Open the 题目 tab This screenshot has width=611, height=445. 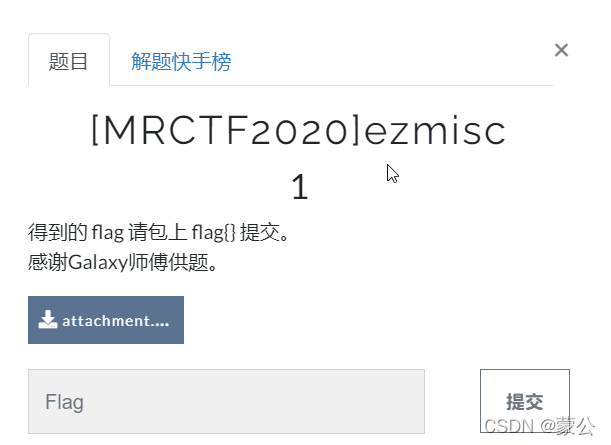click(69, 60)
